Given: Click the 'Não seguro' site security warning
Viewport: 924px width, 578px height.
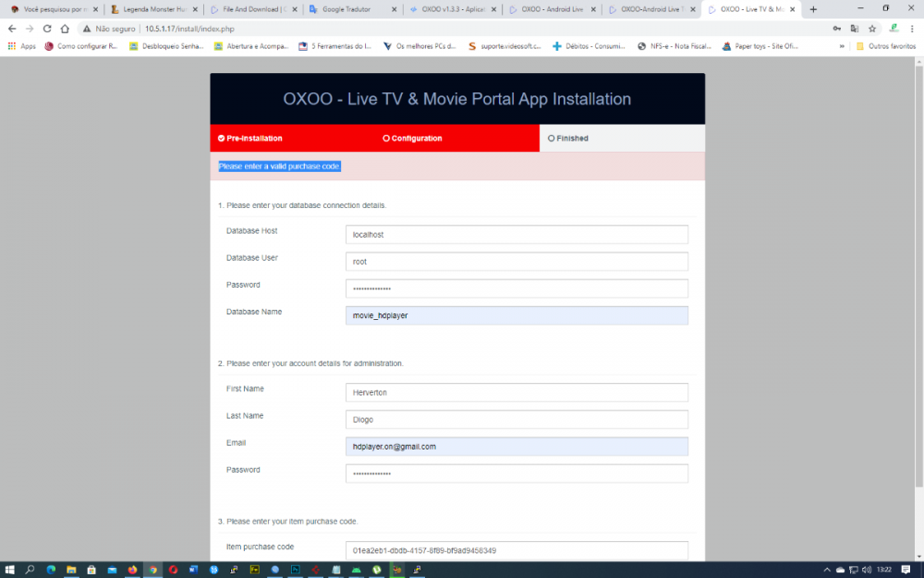Looking at the screenshot, I should pos(109,29).
